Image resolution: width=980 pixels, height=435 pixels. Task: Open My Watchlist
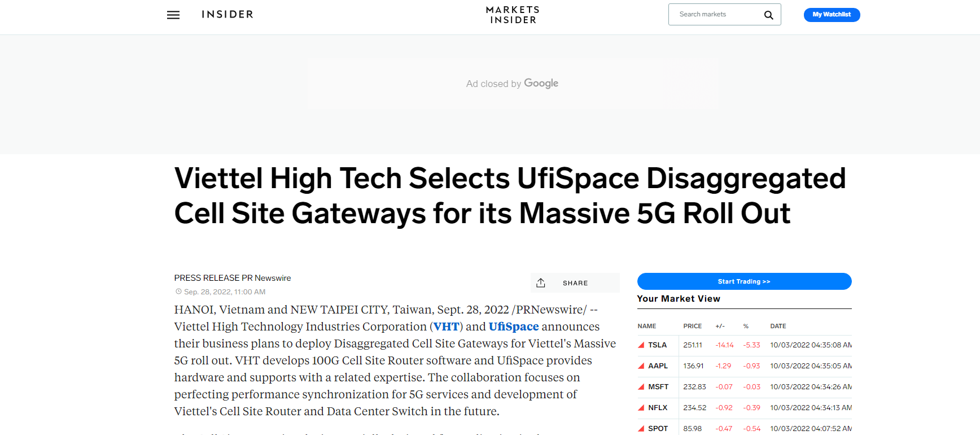tap(832, 15)
